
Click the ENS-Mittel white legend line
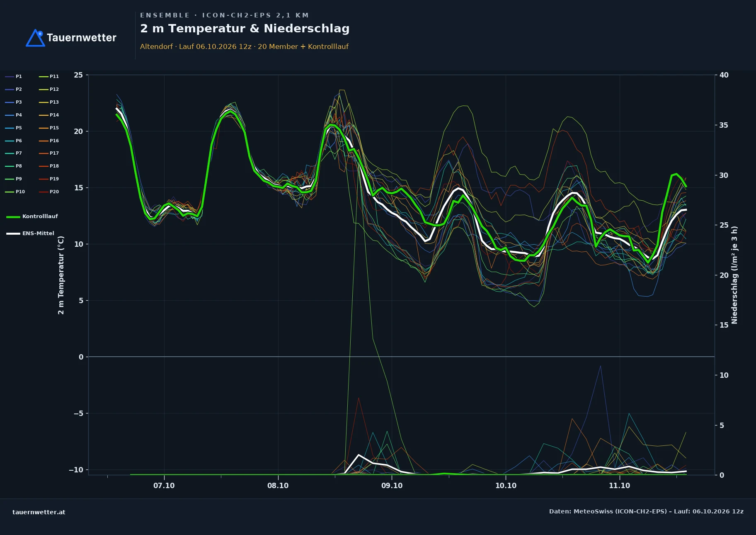click(13, 233)
